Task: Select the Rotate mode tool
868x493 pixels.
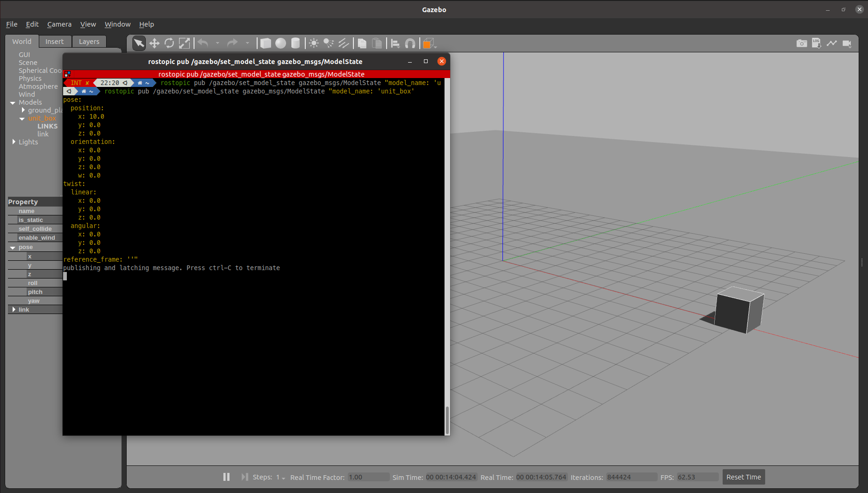Action: click(x=169, y=43)
